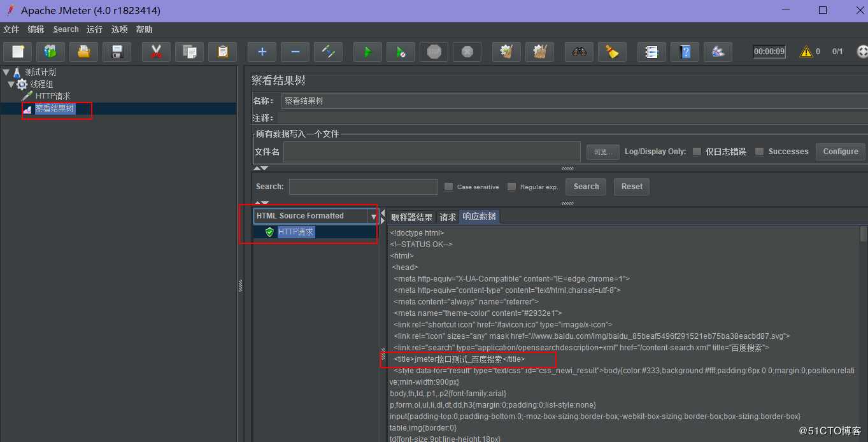868x442 pixels.
Task: Click the round icon after the 0/1 thread count
Action: pyautogui.click(x=862, y=52)
